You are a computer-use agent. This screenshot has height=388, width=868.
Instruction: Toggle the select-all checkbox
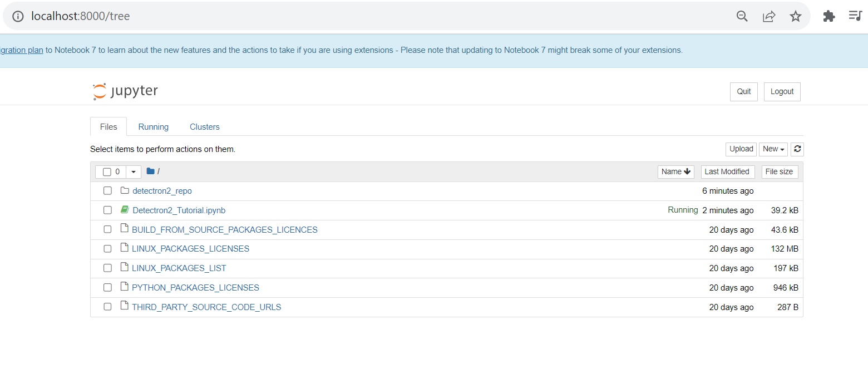107,172
